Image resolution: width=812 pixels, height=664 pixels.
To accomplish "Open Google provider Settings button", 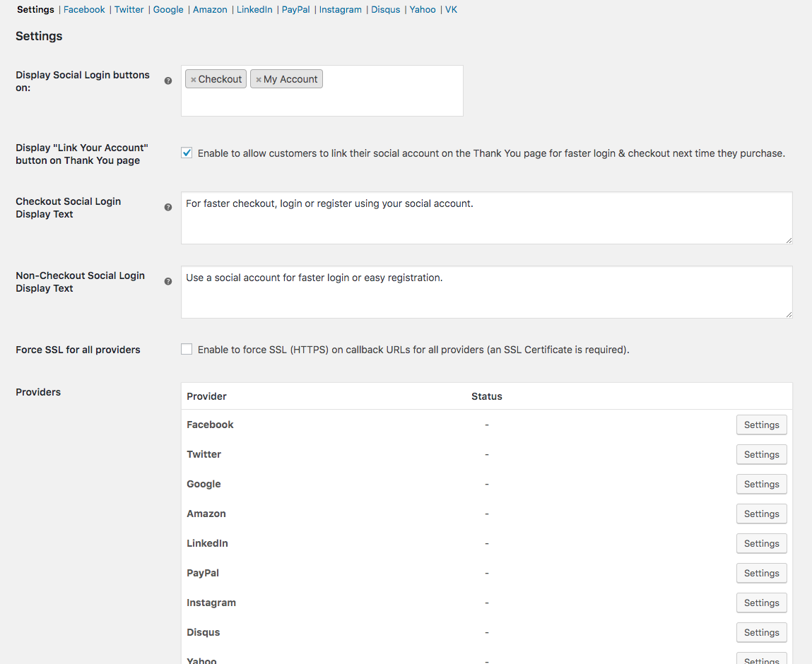I will point(761,484).
